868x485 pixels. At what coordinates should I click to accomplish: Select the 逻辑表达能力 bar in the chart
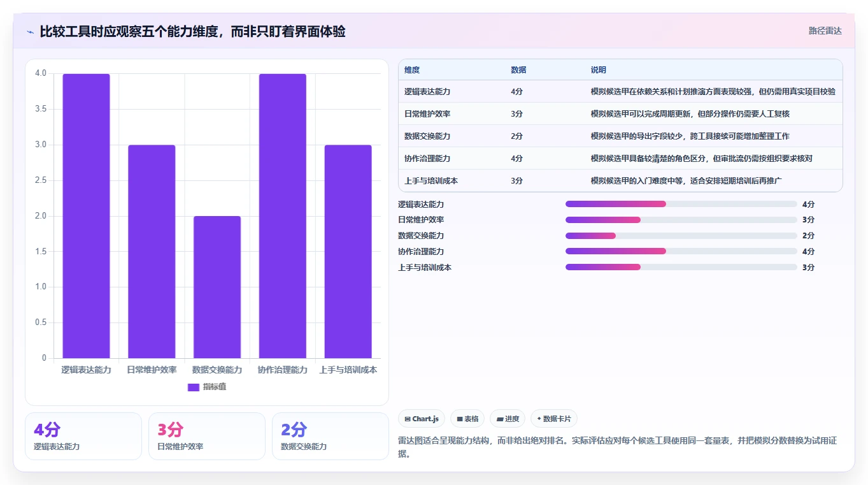[86, 216]
